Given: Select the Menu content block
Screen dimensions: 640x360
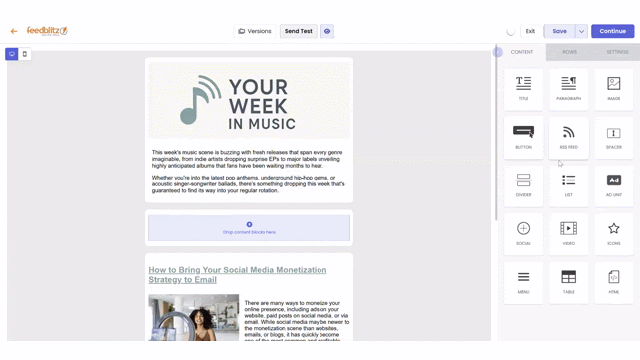Looking at the screenshot, I should click(523, 282).
